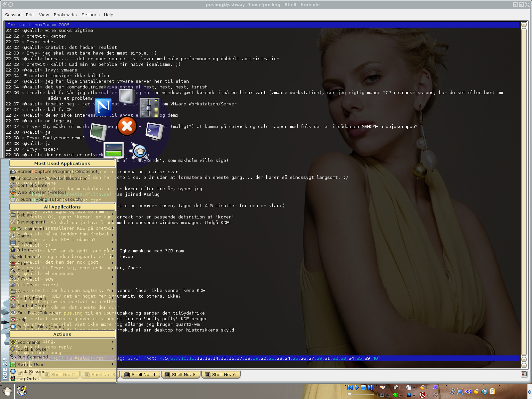The image size is (532, 399).
Task: Expand the Utilities submenu
Action: click(62, 285)
